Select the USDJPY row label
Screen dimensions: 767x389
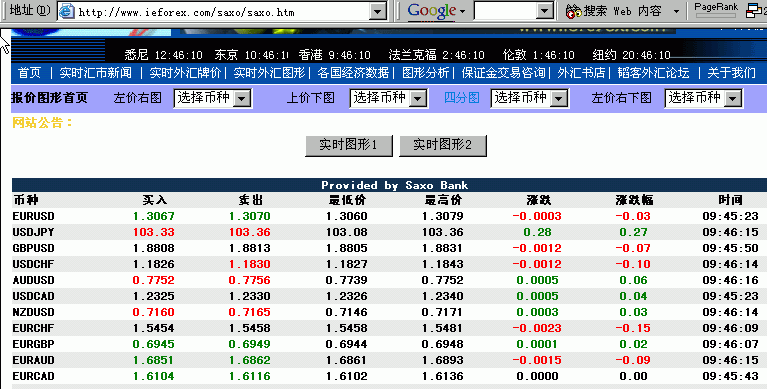(x=33, y=232)
